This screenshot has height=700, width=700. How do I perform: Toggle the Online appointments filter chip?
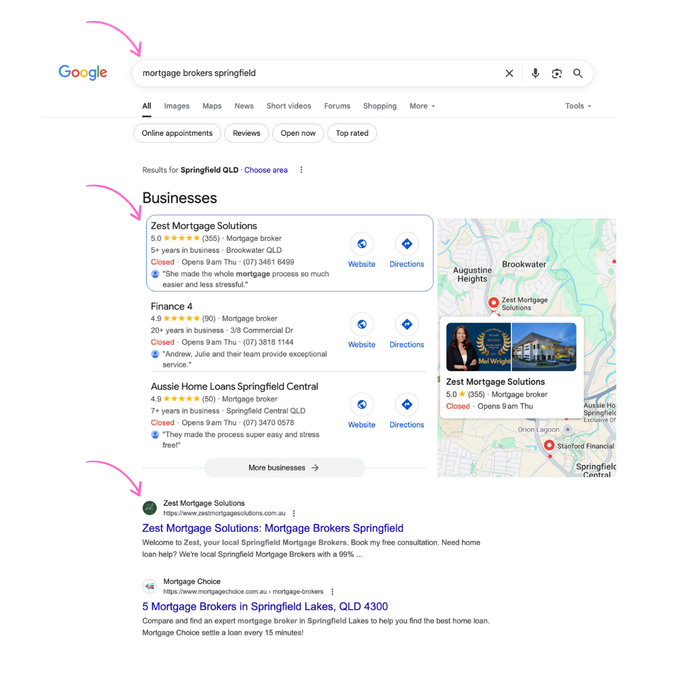tap(177, 133)
